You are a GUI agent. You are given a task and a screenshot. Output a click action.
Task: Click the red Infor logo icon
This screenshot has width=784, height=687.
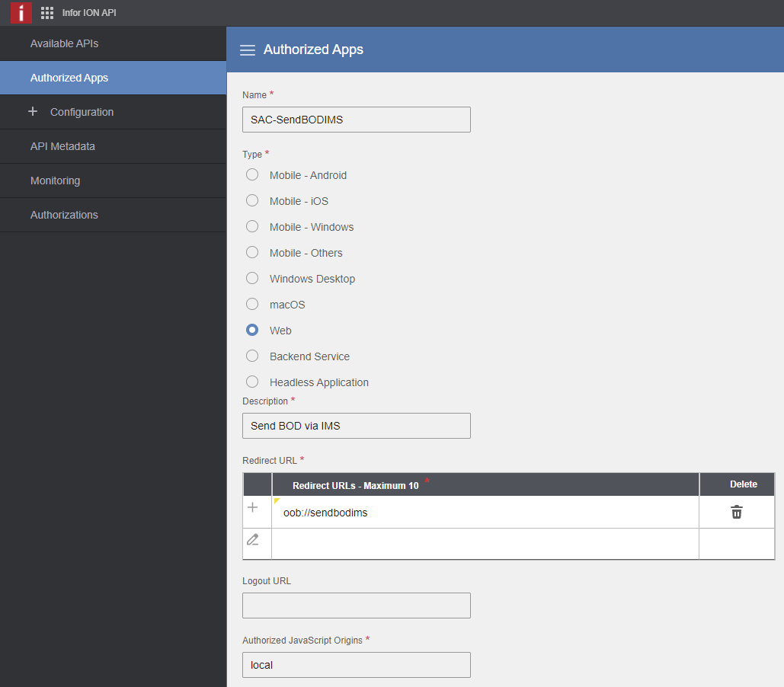pos(21,13)
